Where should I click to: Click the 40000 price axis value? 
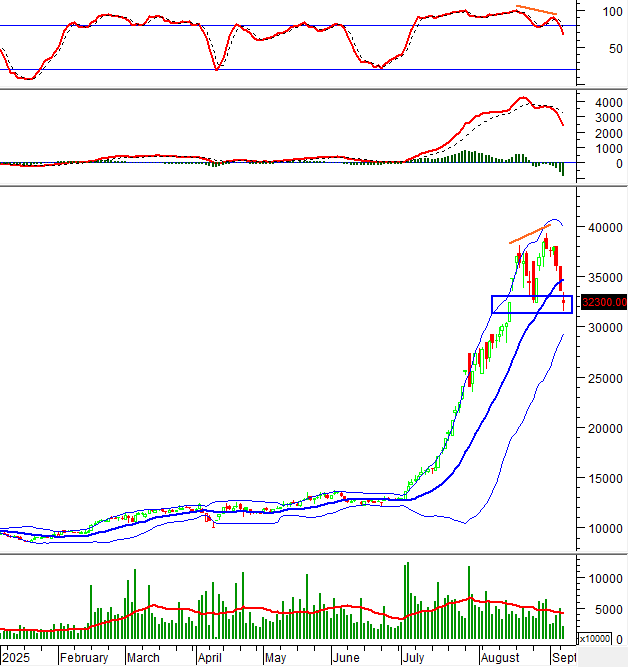tap(605, 228)
